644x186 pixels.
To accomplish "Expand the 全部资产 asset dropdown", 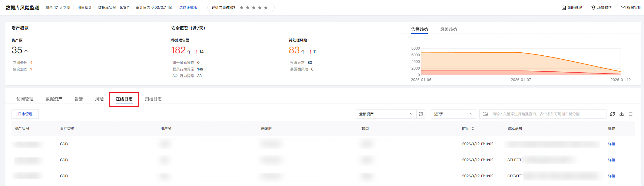I will pyautogui.click(x=386, y=114).
